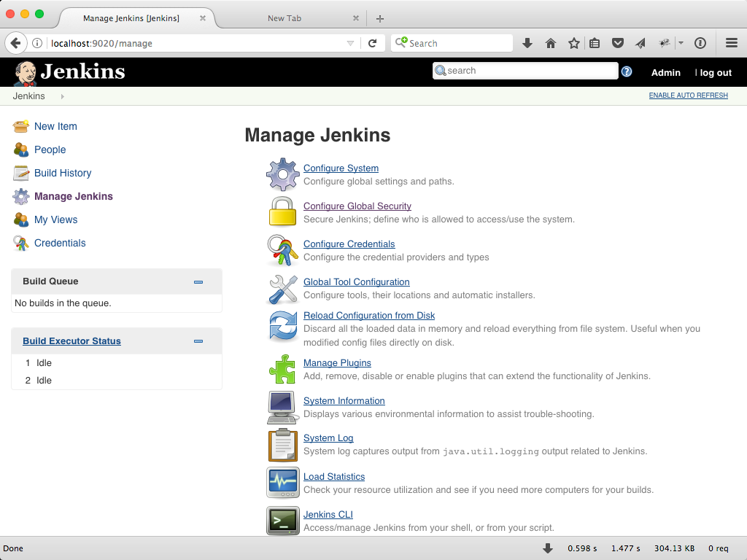Click the status bar download arrow icon
Image resolution: width=747 pixels, height=560 pixels.
click(x=548, y=548)
